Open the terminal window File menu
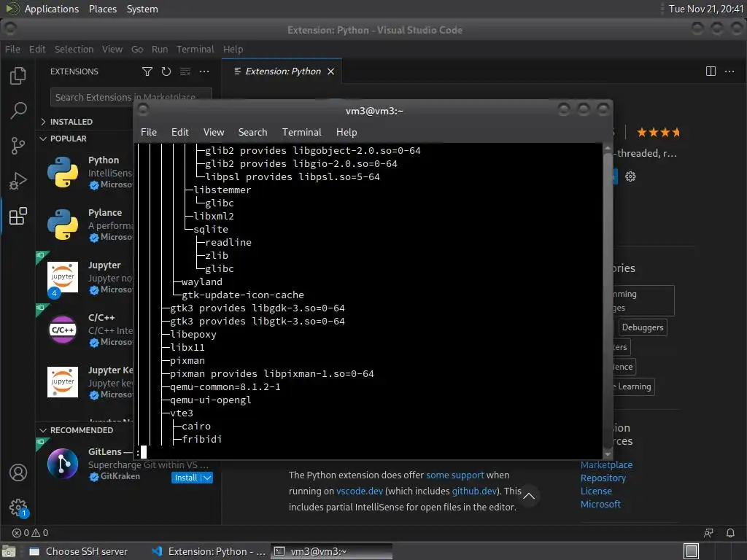The width and height of the screenshot is (747, 560). [x=149, y=133]
